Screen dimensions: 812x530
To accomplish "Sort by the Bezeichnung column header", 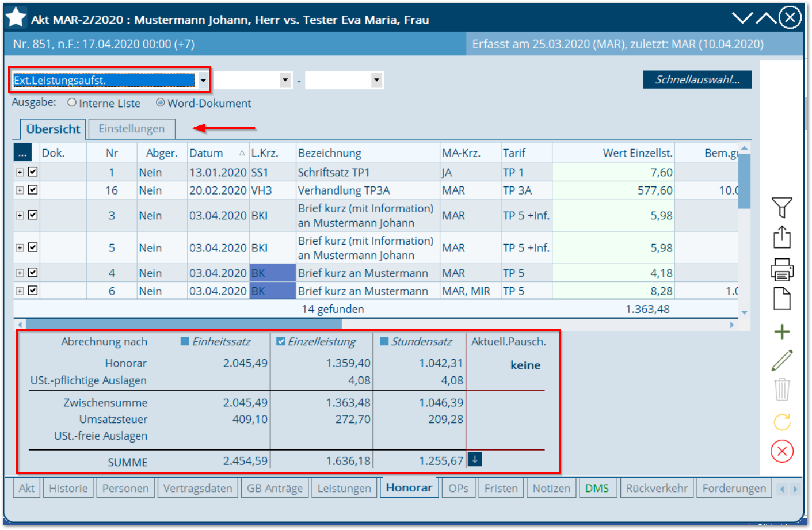I will coord(368,153).
